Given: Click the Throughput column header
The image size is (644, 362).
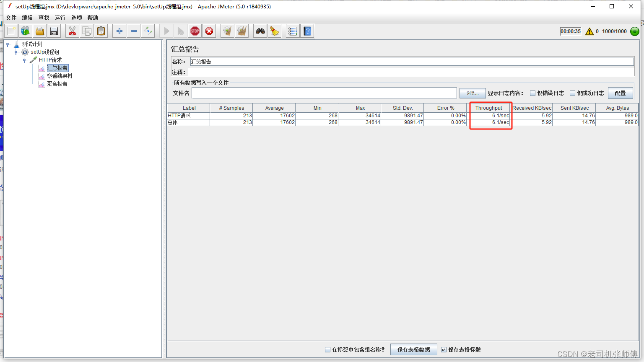Looking at the screenshot, I should (x=488, y=108).
